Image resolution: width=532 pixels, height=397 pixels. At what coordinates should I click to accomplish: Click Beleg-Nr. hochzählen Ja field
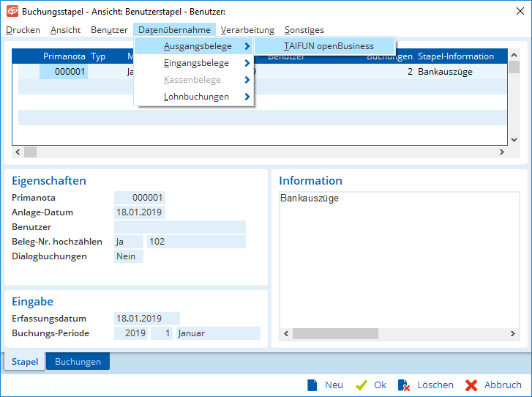tap(129, 242)
